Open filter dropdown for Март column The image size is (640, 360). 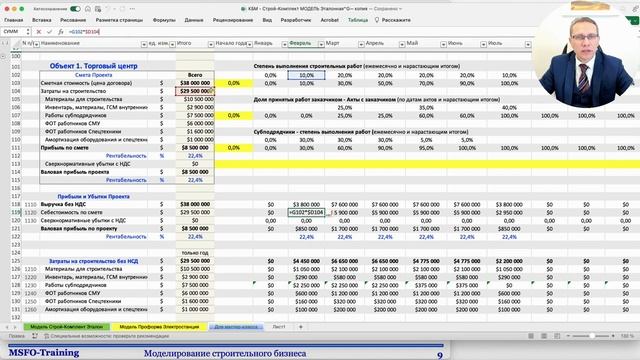pyautogui.click(x=361, y=44)
